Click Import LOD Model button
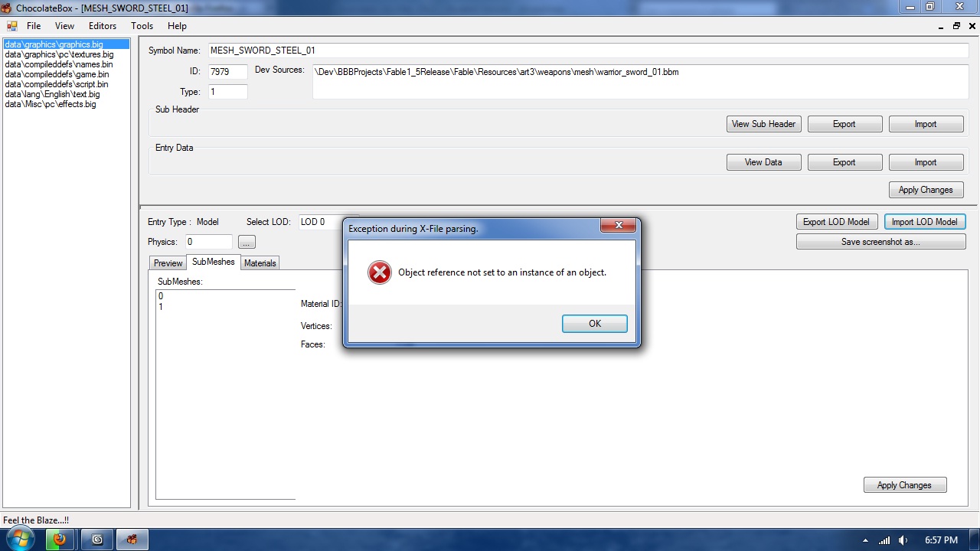 point(924,222)
